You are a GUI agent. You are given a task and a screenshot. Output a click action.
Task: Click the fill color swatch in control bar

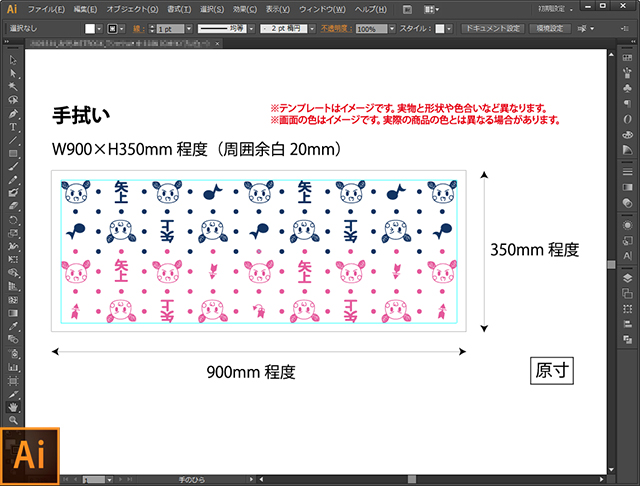pos(90,29)
